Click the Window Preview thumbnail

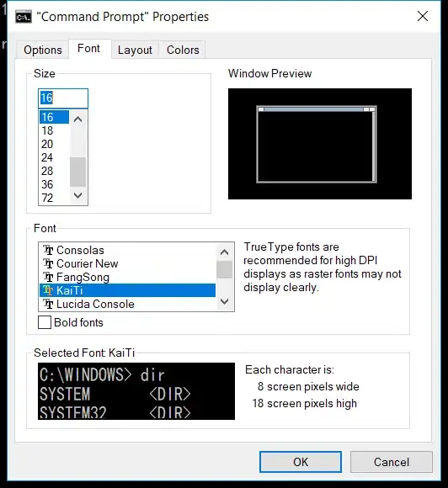point(320,144)
